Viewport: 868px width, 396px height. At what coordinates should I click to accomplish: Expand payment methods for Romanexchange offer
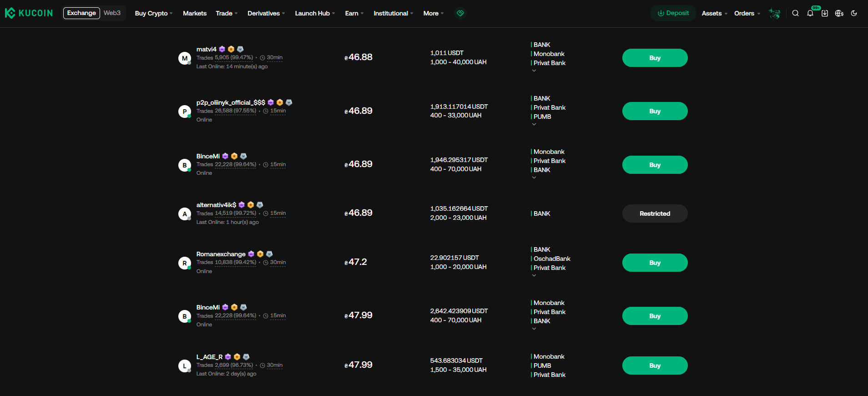coord(534,275)
